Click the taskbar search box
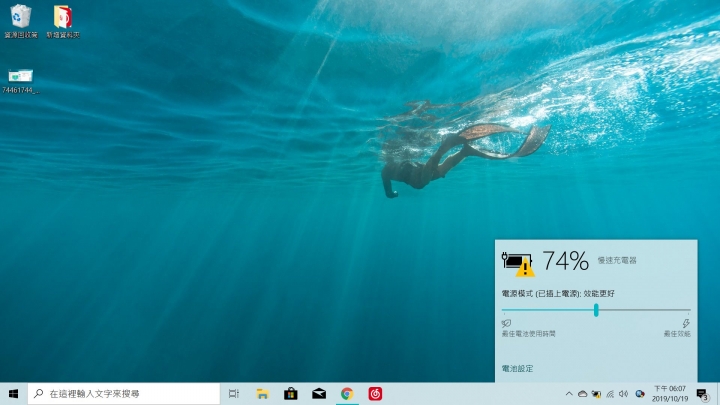720x405 pixels. pos(124,394)
